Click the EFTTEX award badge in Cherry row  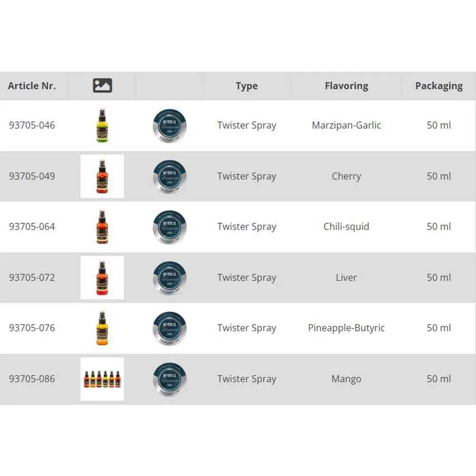[169, 176]
